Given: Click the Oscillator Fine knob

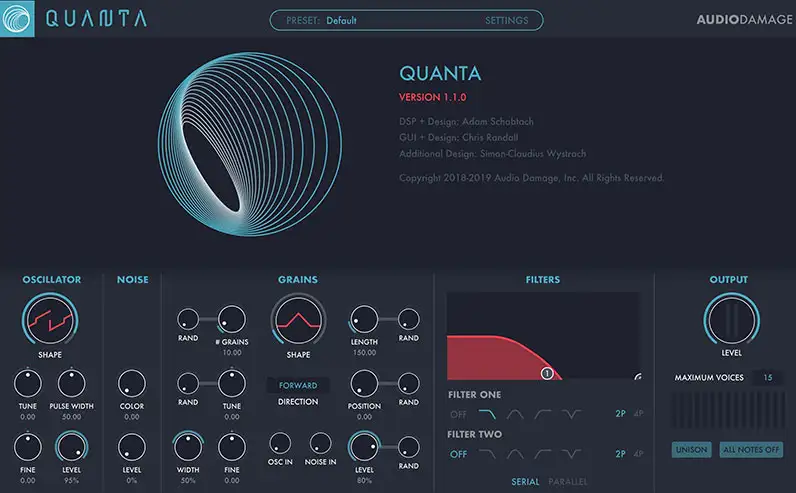Looking at the screenshot, I should 27,447.
